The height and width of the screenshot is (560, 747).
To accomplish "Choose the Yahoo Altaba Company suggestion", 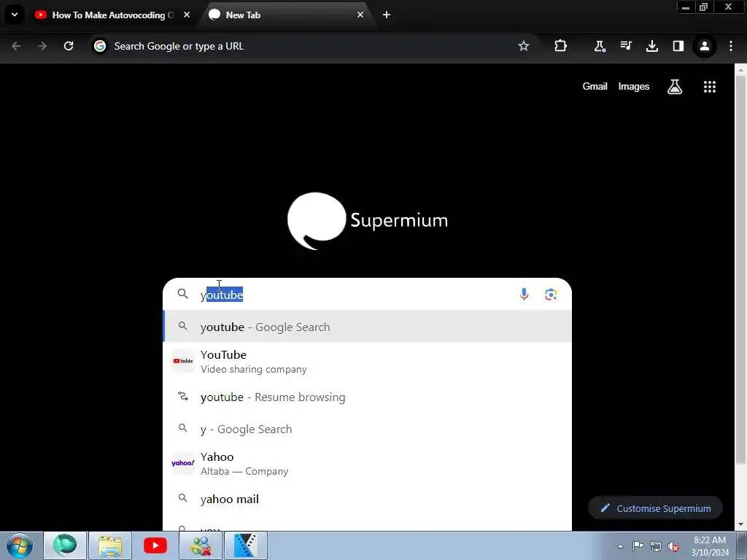I will click(x=367, y=463).
